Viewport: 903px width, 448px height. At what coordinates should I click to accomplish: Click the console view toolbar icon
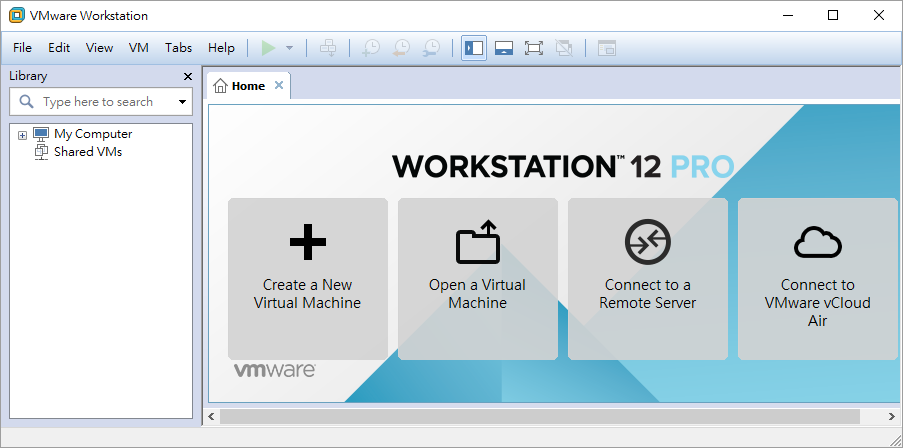point(606,48)
